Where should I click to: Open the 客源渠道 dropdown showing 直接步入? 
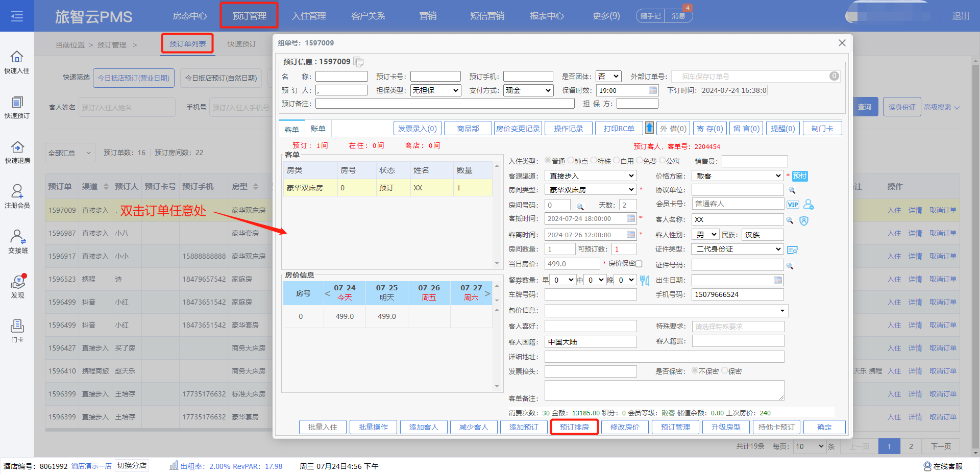(x=591, y=176)
